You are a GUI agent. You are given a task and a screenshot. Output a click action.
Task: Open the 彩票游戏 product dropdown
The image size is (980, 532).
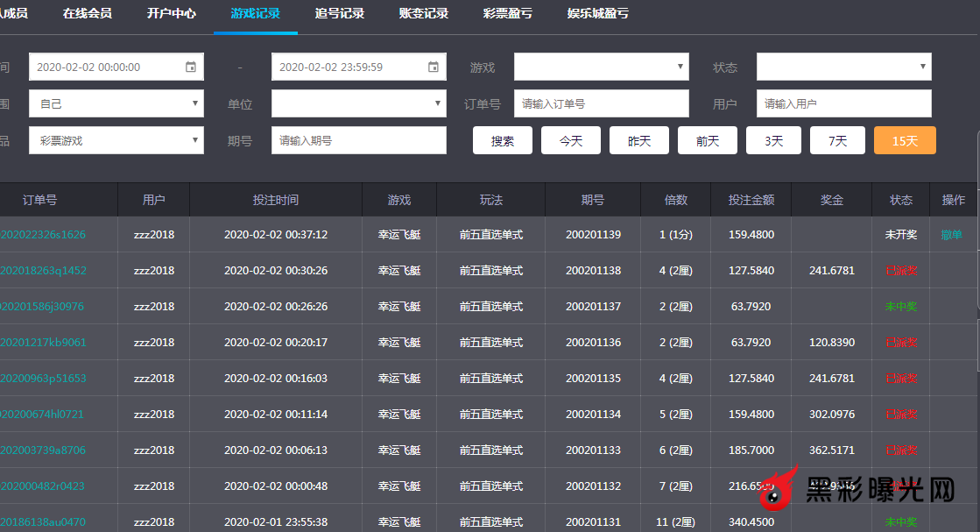[116, 140]
